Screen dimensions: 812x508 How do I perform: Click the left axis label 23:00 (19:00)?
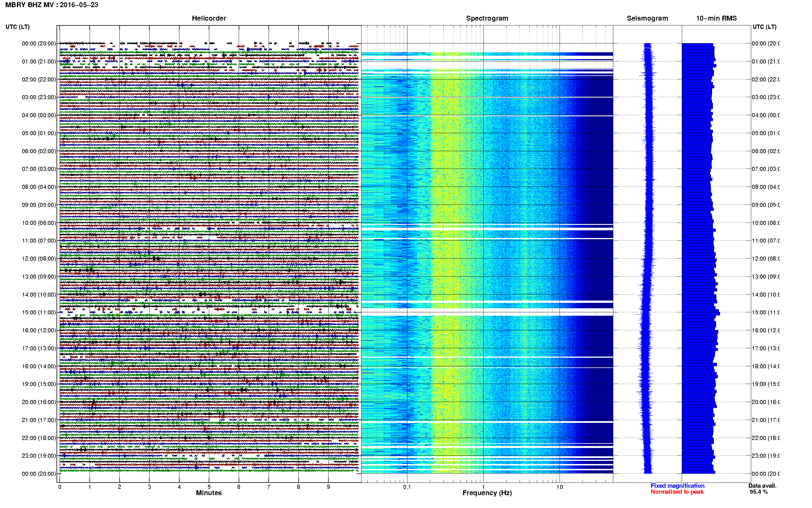(x=39, y=456)
